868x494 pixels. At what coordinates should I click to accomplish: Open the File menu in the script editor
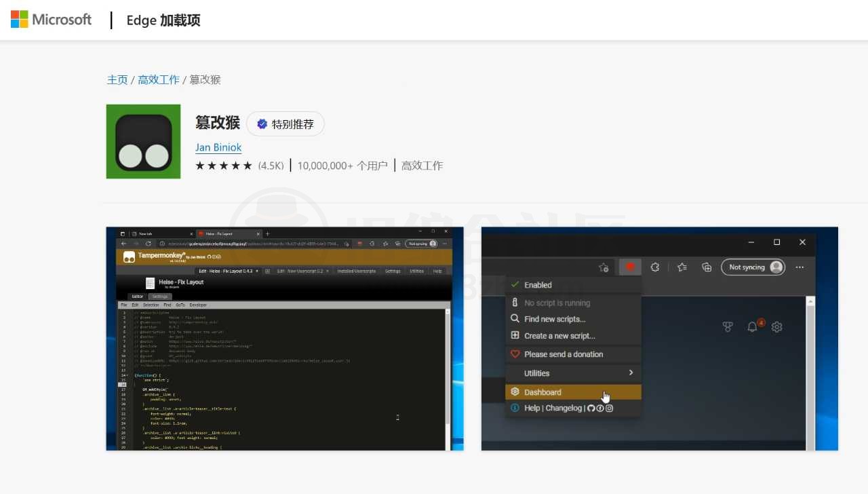pos(123,305)
